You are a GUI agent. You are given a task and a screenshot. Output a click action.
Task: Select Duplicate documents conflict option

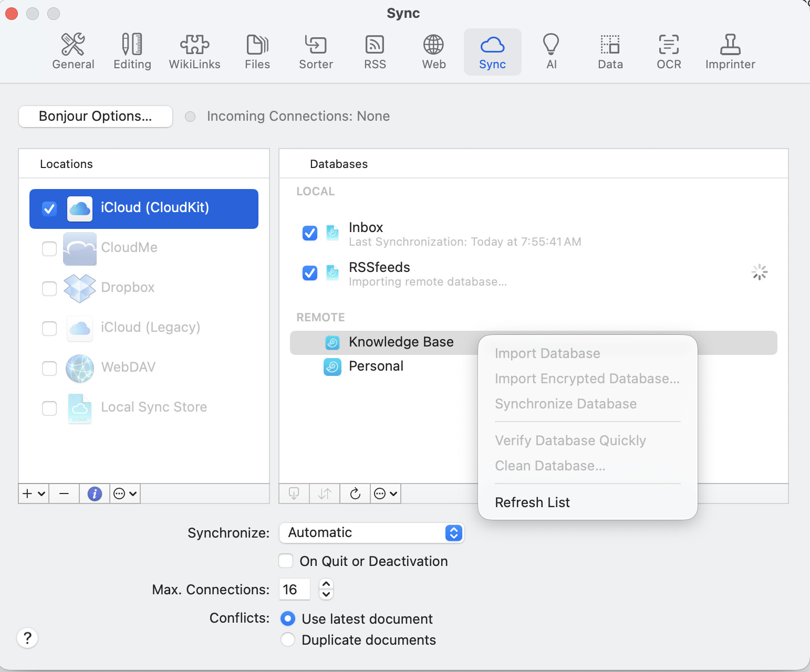pos(288,640)
